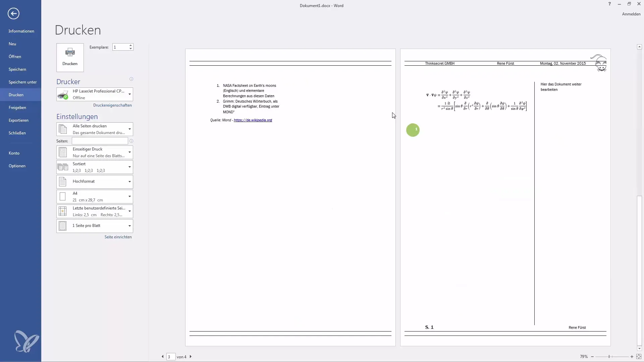This screenshot has height=362, width=644.
Task: Restore down the Word window
Action: pyautogui.click(x=629, y=4)
